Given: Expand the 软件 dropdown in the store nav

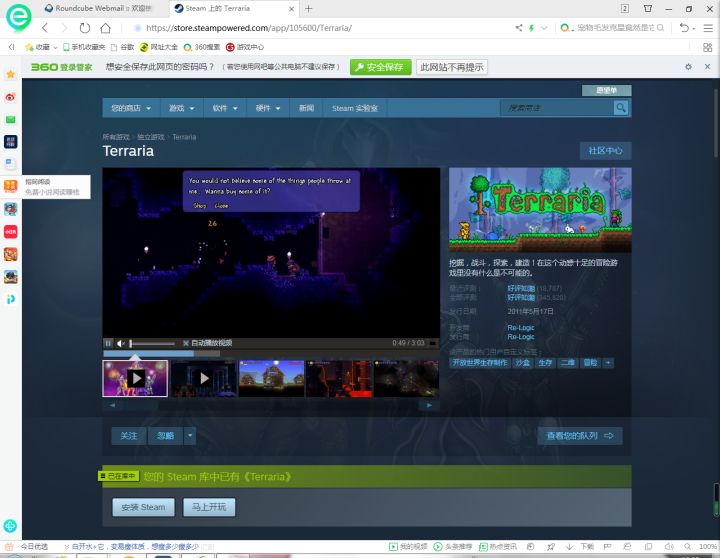Looking at the screenshot, I should tap(225, 108).
